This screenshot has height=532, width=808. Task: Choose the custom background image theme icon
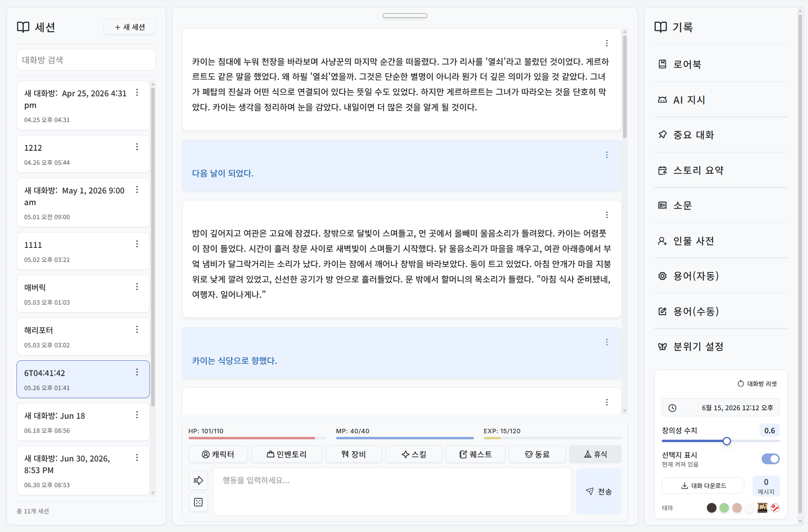tap(762, 508)
